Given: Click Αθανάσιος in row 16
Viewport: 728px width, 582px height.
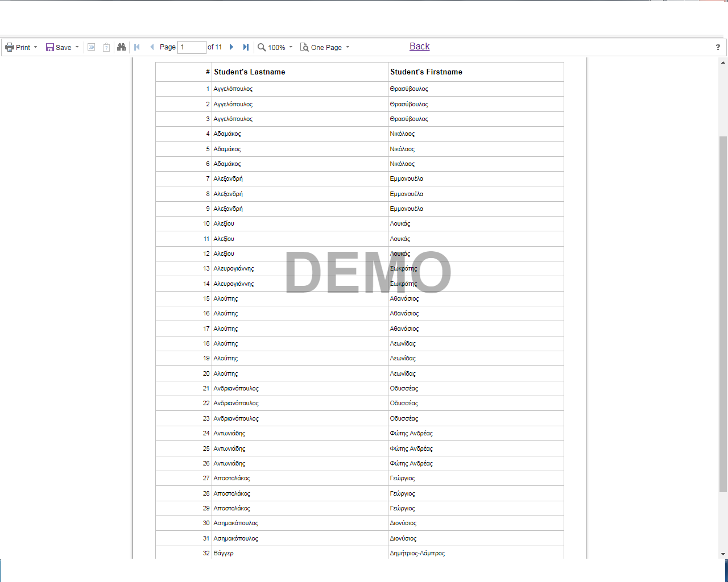Looking at the screenshot, I should [404, 314].
